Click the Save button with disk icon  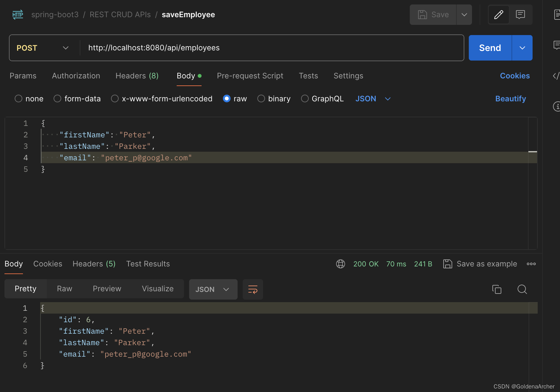pos(433,15)
